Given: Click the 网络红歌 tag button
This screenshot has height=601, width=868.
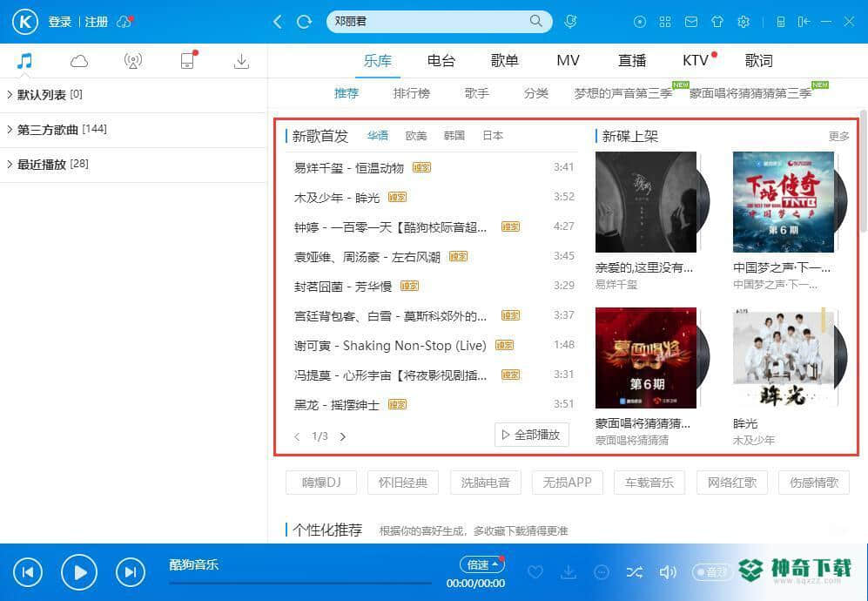Looking at the screenshot, I should pos(732,483).
